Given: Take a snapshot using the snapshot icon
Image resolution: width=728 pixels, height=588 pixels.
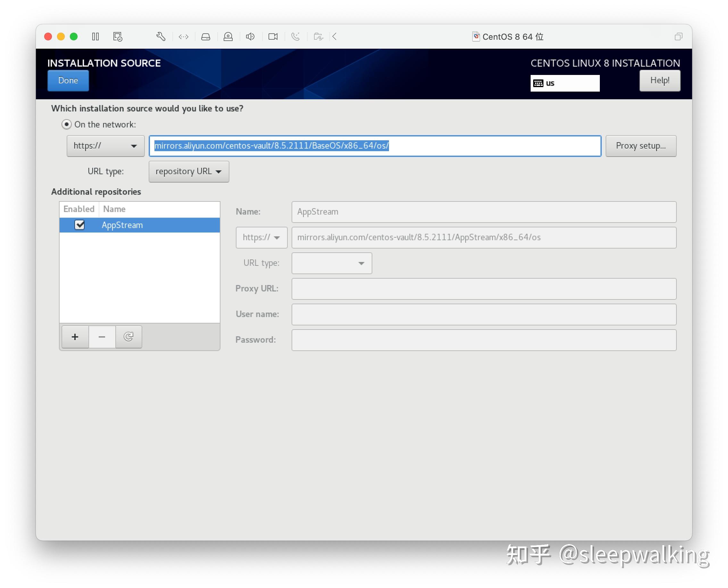Looking at the screenshot, I should [x=117, y=37].
